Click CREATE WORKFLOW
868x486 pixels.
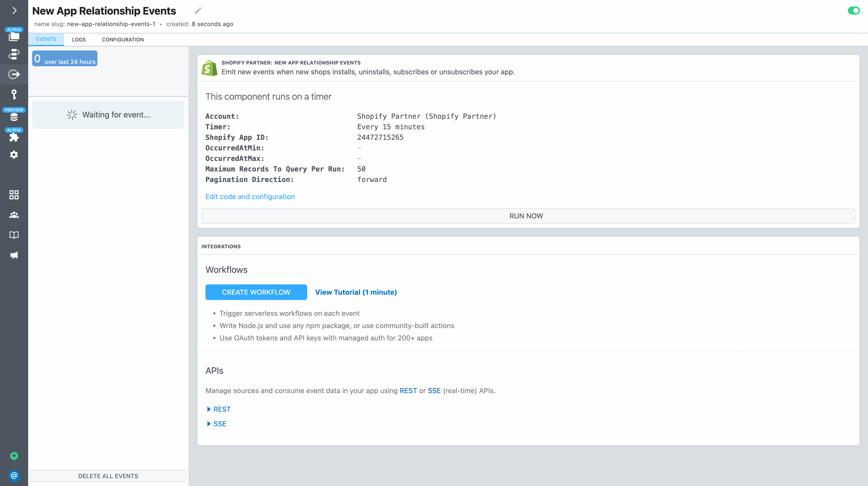[256, 292]
